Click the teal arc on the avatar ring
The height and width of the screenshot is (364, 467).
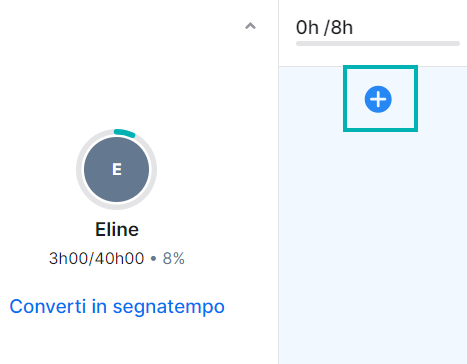(124, 133)
